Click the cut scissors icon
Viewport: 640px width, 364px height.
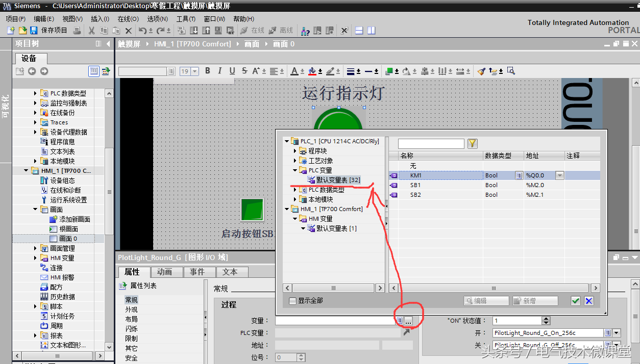91,31
